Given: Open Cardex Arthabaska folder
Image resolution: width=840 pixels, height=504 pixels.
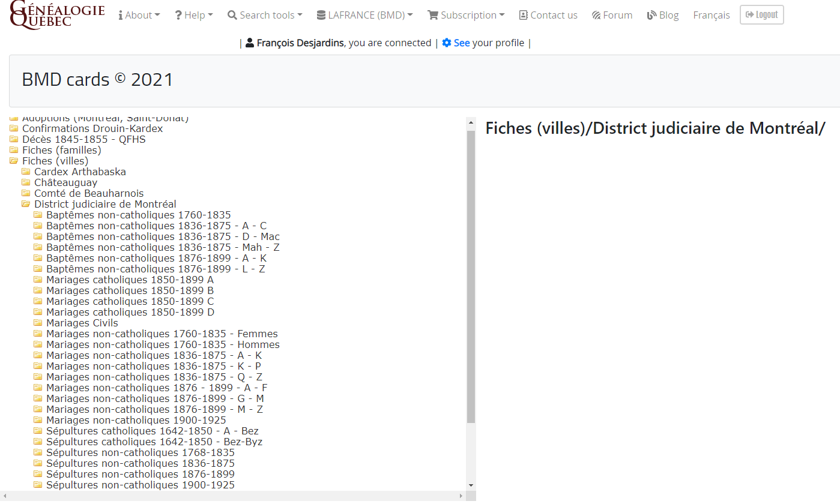Looking at the screenshot, I should [x=80, y=172].
